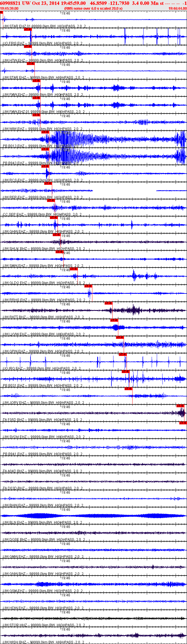Click the 'PB.B943 EHZ' station label
This screenshot has width=187, height=644.
(13, 163)
